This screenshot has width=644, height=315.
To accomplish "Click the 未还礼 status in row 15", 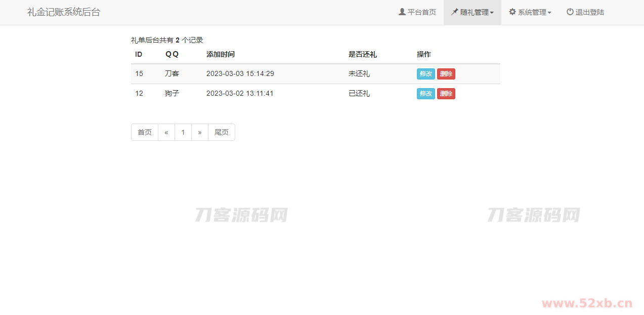I will (x=359, y=74).
